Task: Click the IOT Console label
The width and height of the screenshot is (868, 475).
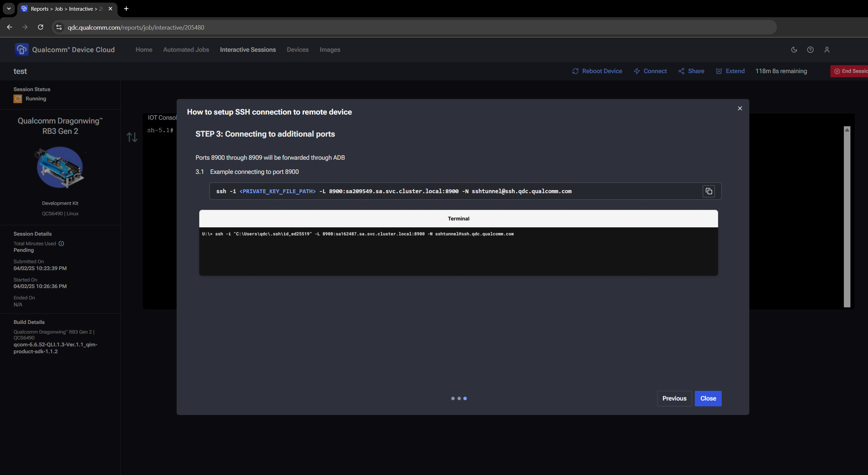Action: [x=162, y=118]
